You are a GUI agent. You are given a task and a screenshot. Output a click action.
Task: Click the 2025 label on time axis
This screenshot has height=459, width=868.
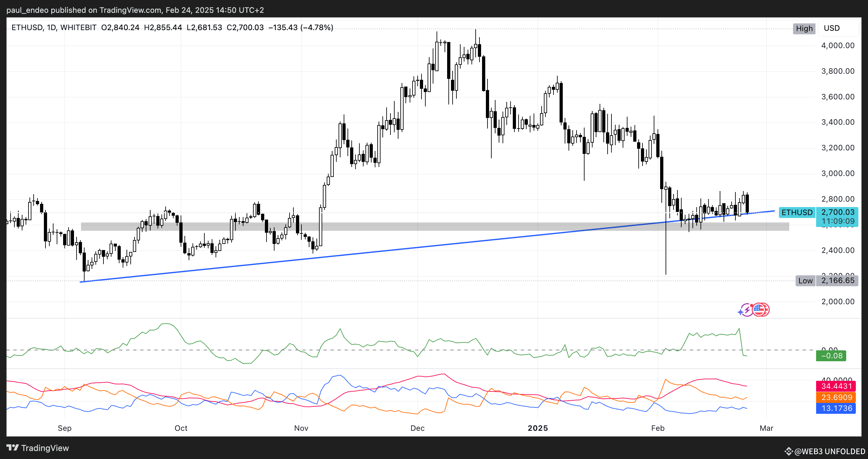pos(537,428)
